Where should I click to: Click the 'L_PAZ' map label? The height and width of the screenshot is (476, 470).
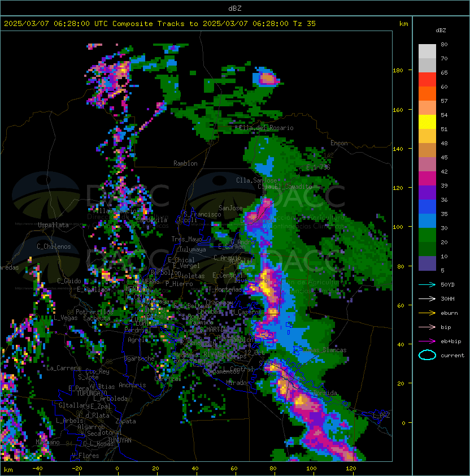[381, 415]
